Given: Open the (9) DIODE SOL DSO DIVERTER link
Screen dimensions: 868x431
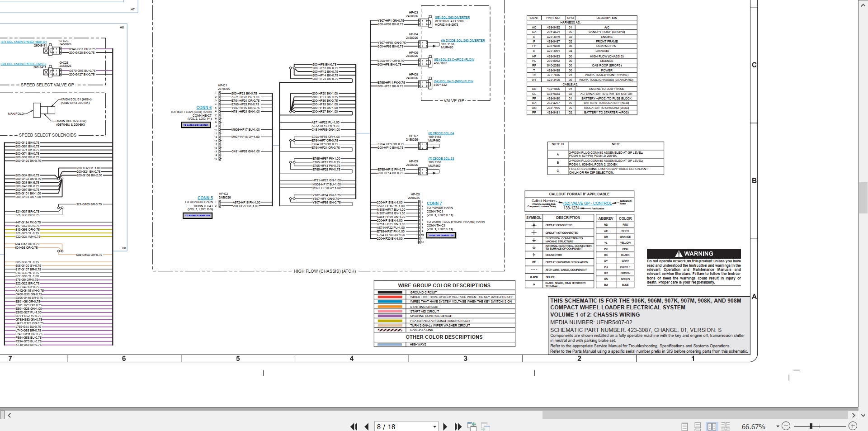Looking at the screenshot, I should click(x=463, y=41).
